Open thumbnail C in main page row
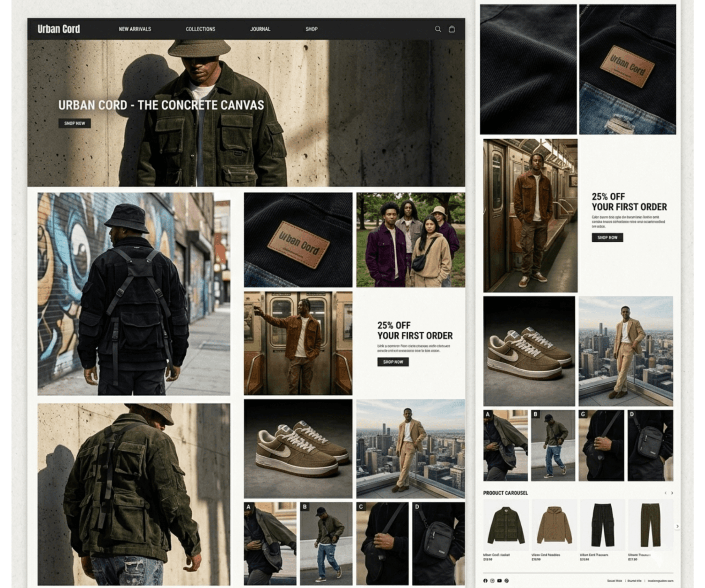705x588 pixels. 383,544
